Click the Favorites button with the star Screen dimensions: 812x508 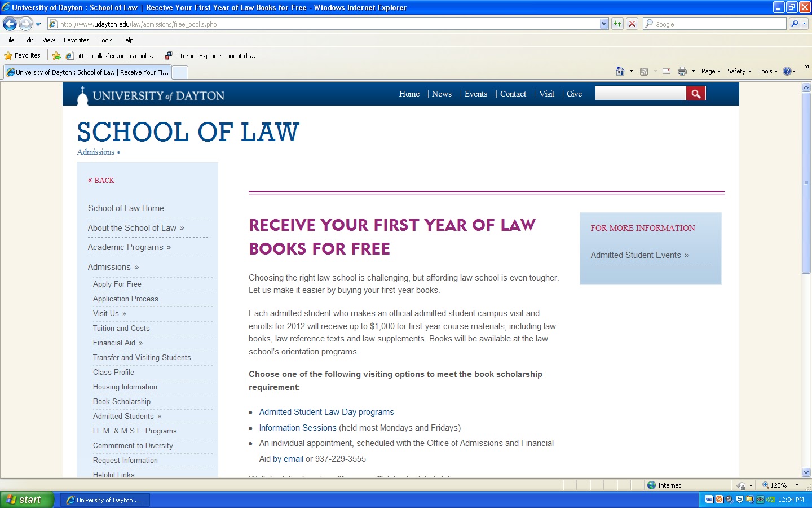(x=23, y=56)
